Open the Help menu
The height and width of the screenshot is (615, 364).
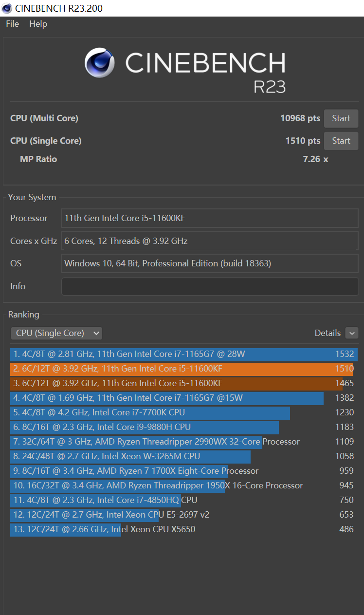[x=38, y=24]
